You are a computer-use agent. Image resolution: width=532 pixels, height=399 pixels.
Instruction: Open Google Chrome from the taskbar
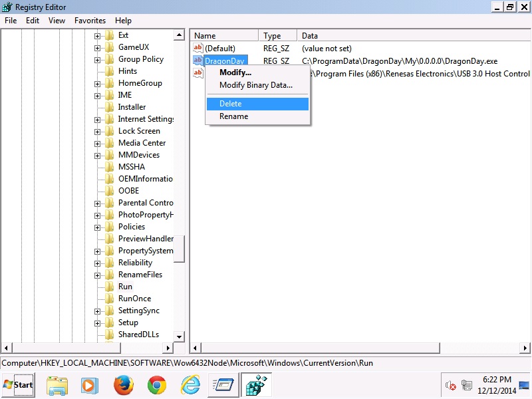(x=157, y=386)
